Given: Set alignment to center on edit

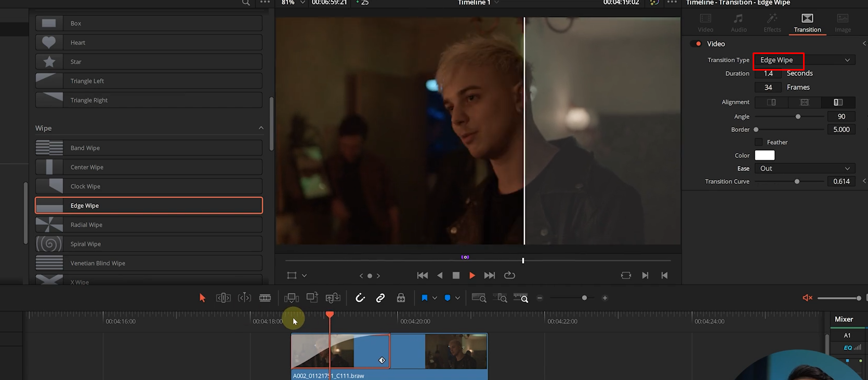Looking at the screenshot, I should (805, 102).
